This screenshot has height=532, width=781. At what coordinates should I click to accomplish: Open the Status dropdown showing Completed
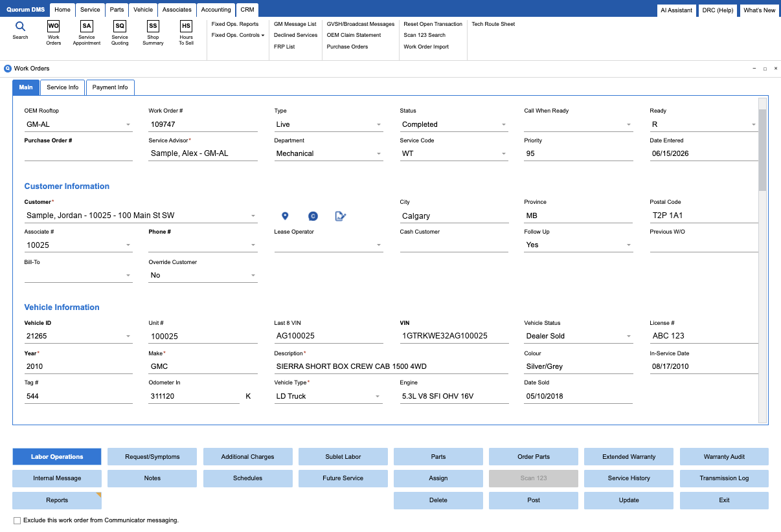(504, 124)
